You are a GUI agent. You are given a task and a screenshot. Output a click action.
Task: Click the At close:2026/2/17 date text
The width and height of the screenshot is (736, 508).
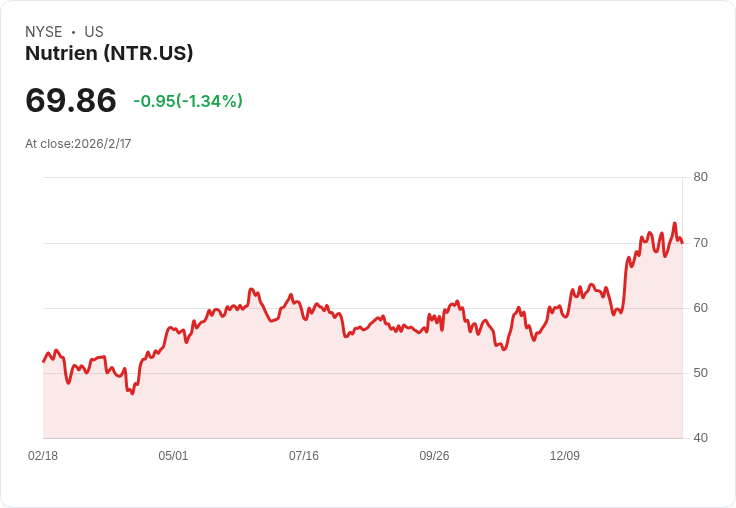[78, 144]
